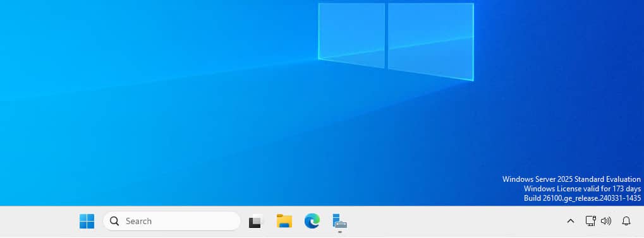Image resolution: width=644 pixels, height=238 pixels.
Task: Open the network status icon
Action: click(591, 221)
